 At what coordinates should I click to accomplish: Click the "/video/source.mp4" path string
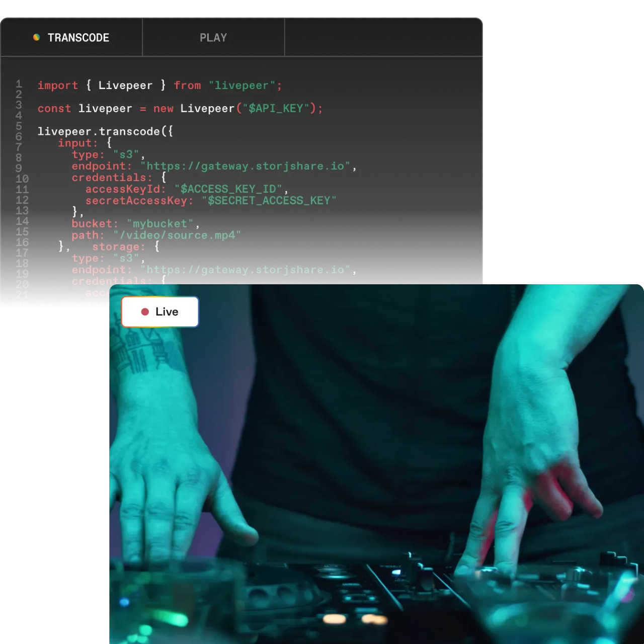tap(178, 235)
